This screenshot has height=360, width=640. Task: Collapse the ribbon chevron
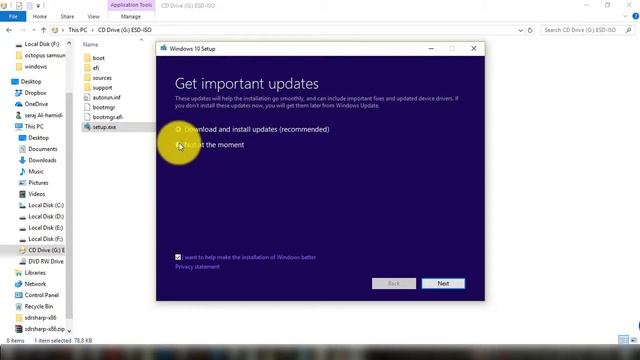626,16
